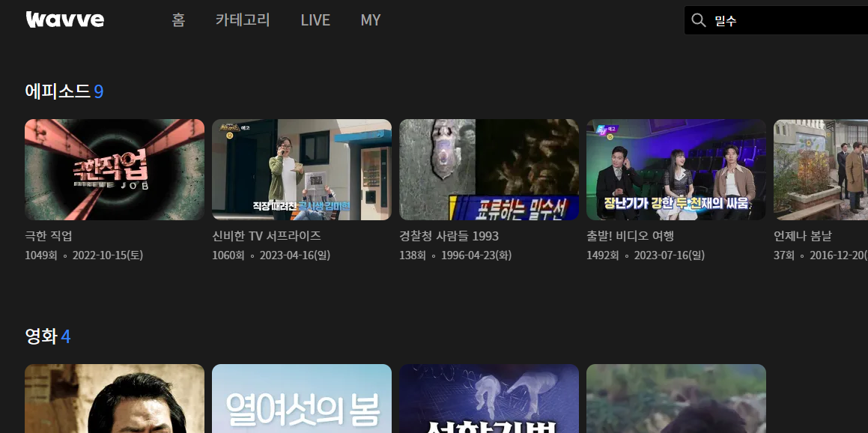Open the 경찰청 사람들 1993 thumbnail
The image size is (868, 433).
pyautogui.click(x=488, y=169)
